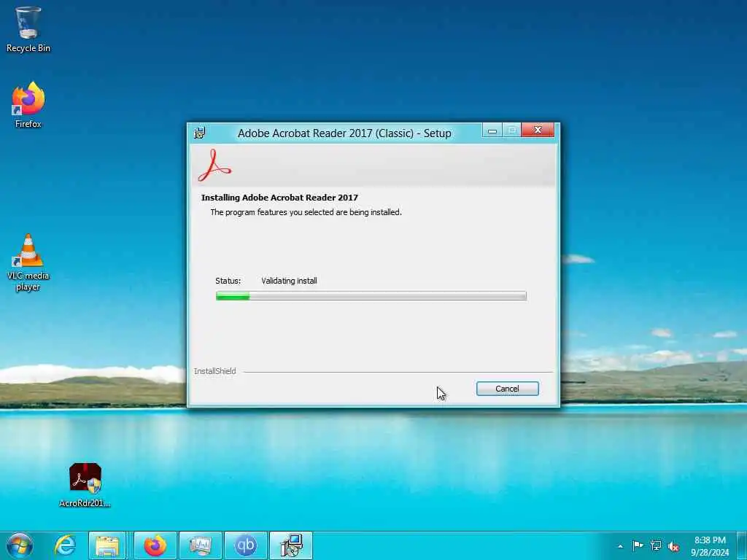Open the Recycle Bin desktop icon
Image resolution: width=747 pixels, height=560 pixels.
tap(28, 29)
